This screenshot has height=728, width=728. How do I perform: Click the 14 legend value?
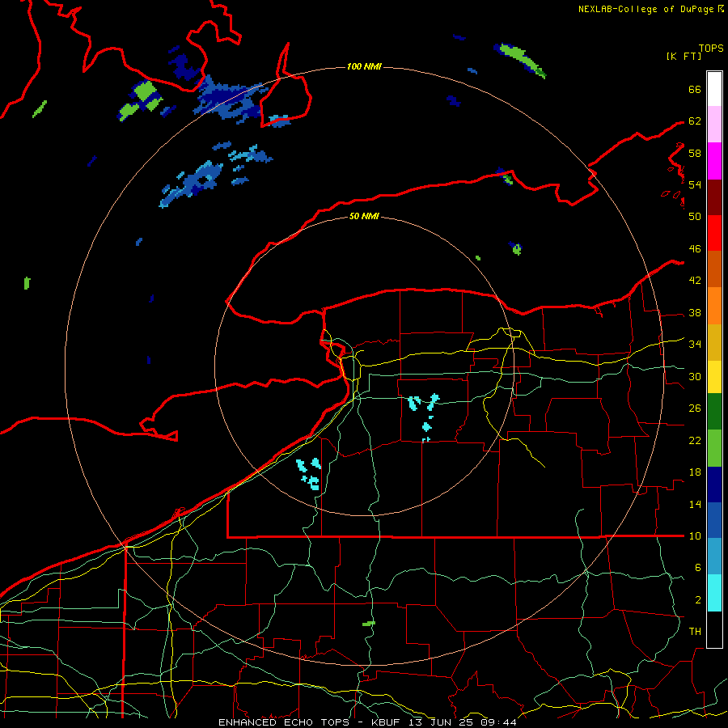coord(695,505)
